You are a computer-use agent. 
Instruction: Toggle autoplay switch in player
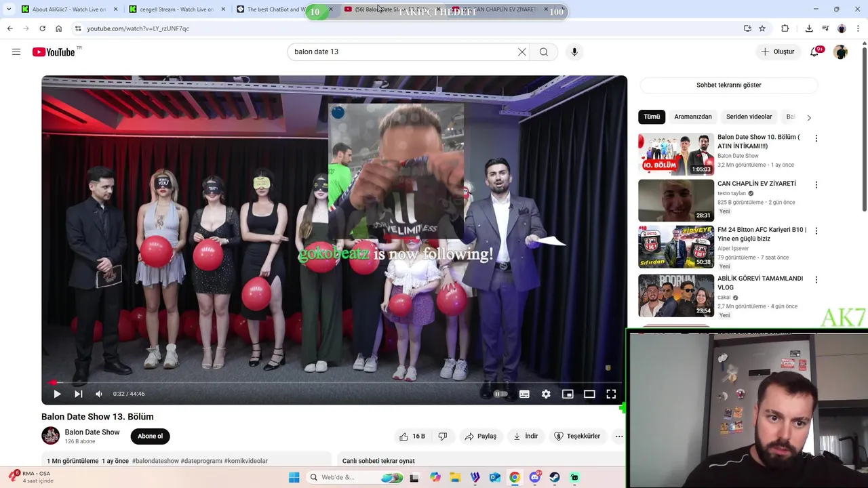(x=500, y=394)
